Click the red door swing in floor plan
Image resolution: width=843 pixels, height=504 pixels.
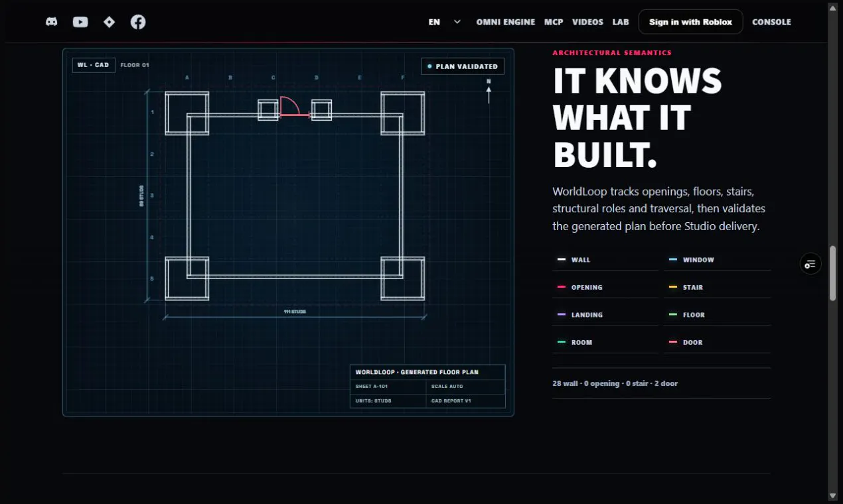pos(294,107)
